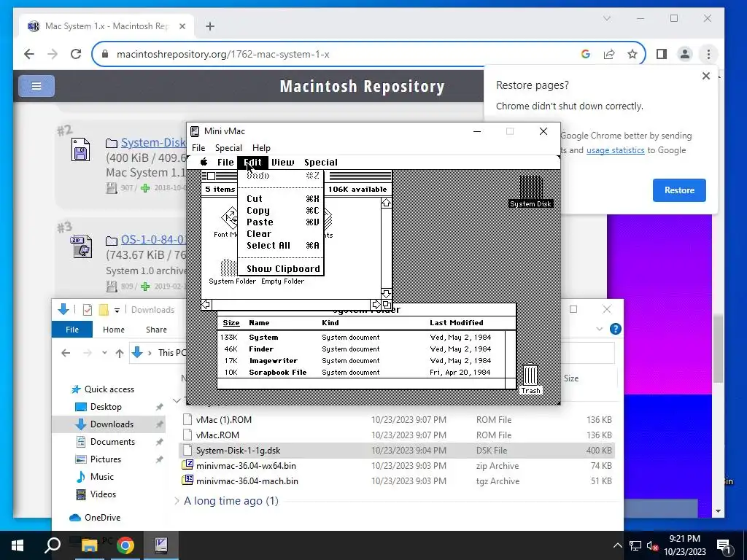Open taskbar Search

tap(53, 545)
